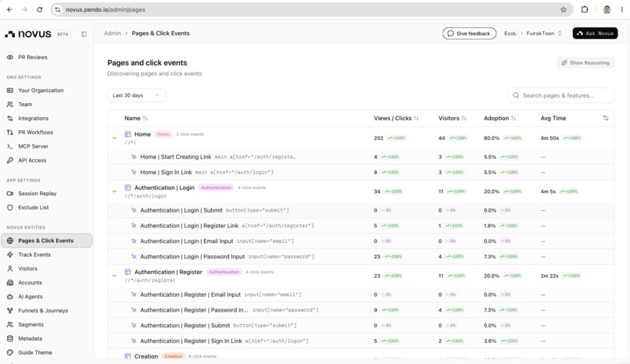Toggle Show Reasoning

click(585, 62)
